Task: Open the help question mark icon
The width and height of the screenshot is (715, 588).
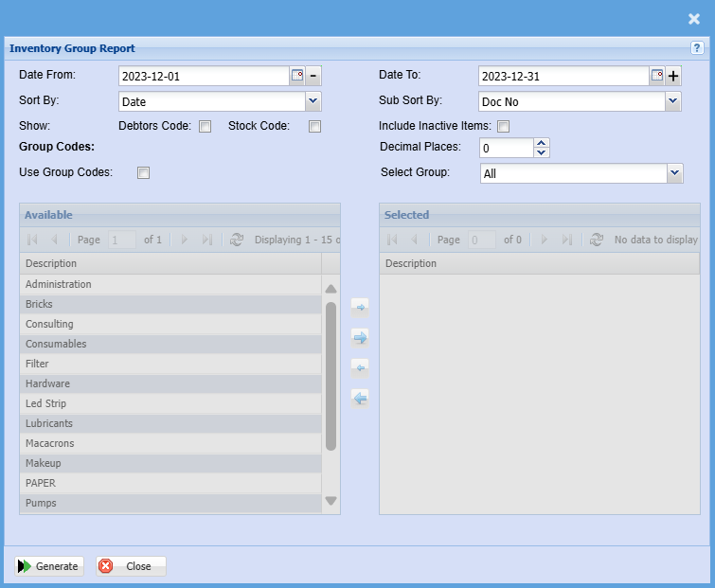Action: point(697,48)
